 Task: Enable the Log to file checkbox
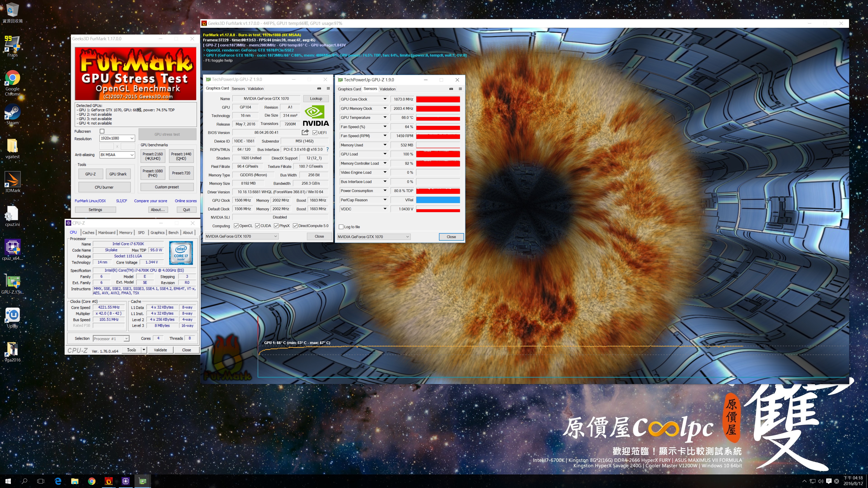point(341,227)
